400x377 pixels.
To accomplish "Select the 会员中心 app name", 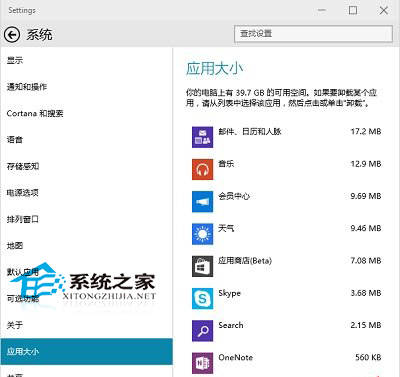I will (234, 196).
